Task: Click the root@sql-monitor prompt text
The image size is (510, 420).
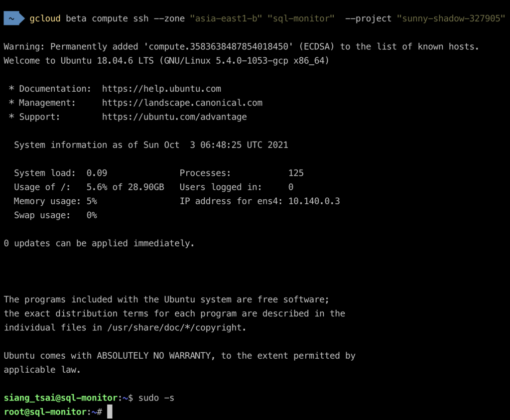Action: 45,412
